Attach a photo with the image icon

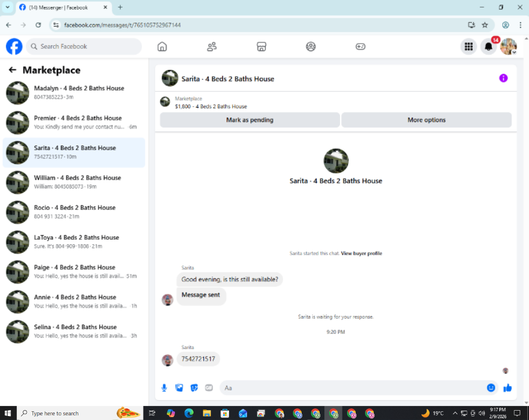[179, 388]
